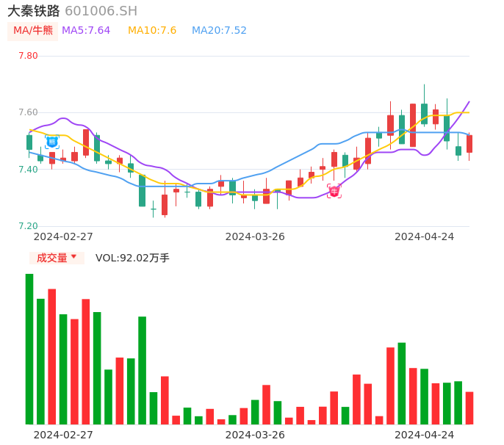Click the 2024-02-27 date under volume chart

click(x=63, y=435)
